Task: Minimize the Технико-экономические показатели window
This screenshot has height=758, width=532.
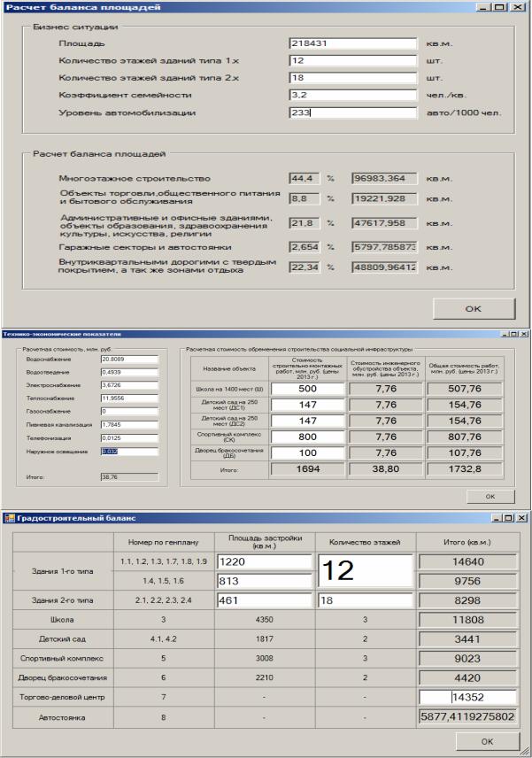Action: tap(505, 334)
